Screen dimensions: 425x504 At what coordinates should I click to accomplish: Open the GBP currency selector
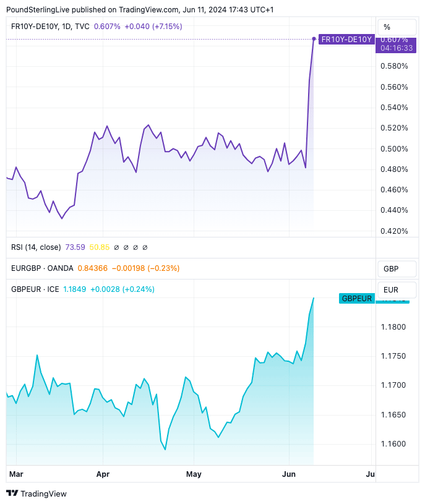click(x=391, y=268)
